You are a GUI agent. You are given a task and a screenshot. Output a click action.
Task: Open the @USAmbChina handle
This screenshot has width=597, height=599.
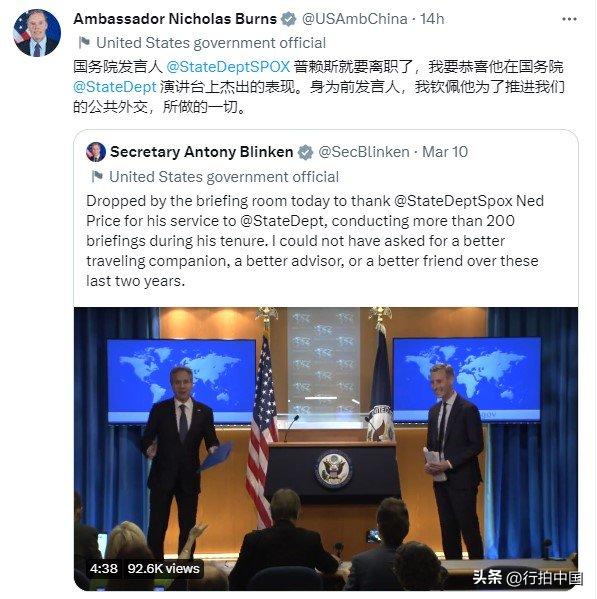pos(354,19)
